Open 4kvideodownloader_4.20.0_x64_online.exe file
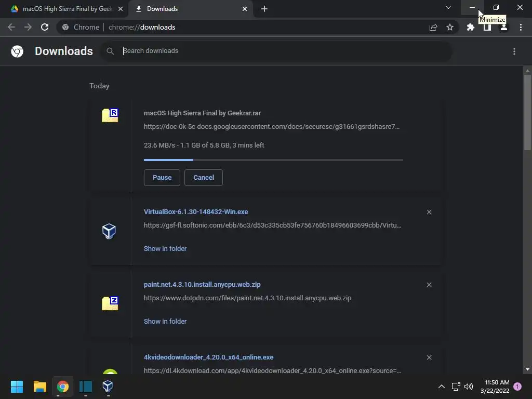The image size is (532, 399). click(209, 357)
